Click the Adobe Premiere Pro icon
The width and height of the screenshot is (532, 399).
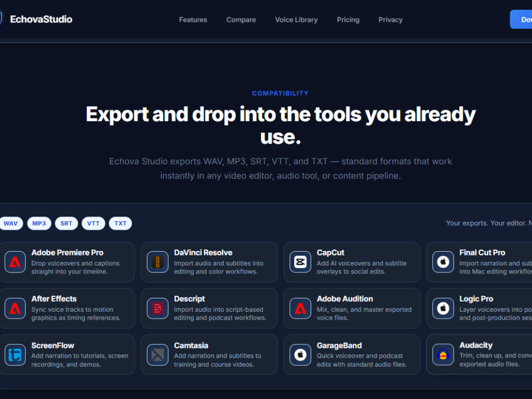coord(15,262)
